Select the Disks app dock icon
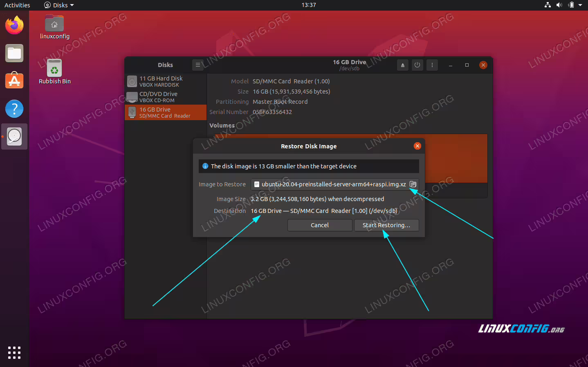 [x=14, y=137]
